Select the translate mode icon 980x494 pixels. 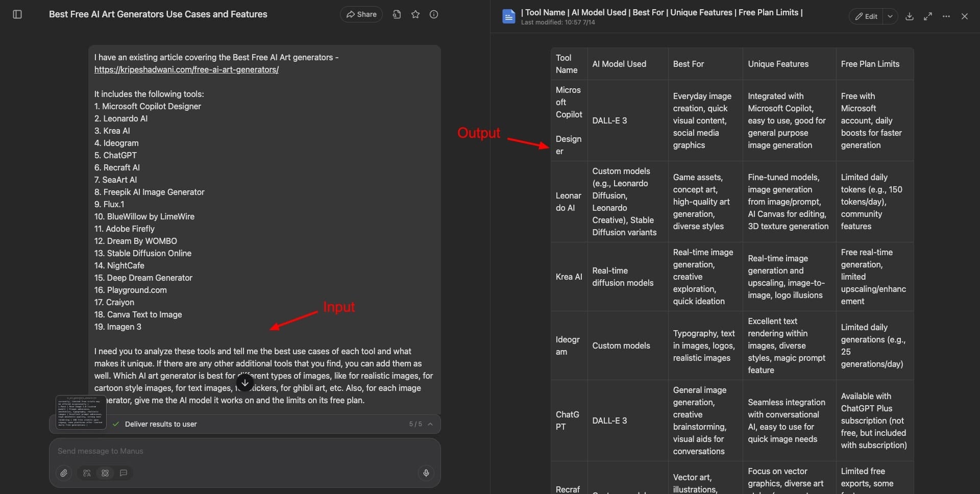(87, 473)
